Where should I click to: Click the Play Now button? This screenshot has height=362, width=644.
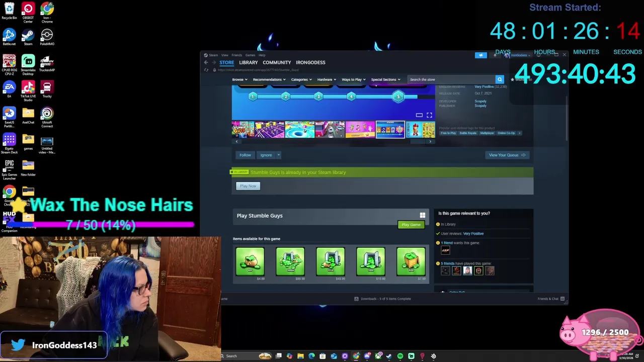(248, 186)
